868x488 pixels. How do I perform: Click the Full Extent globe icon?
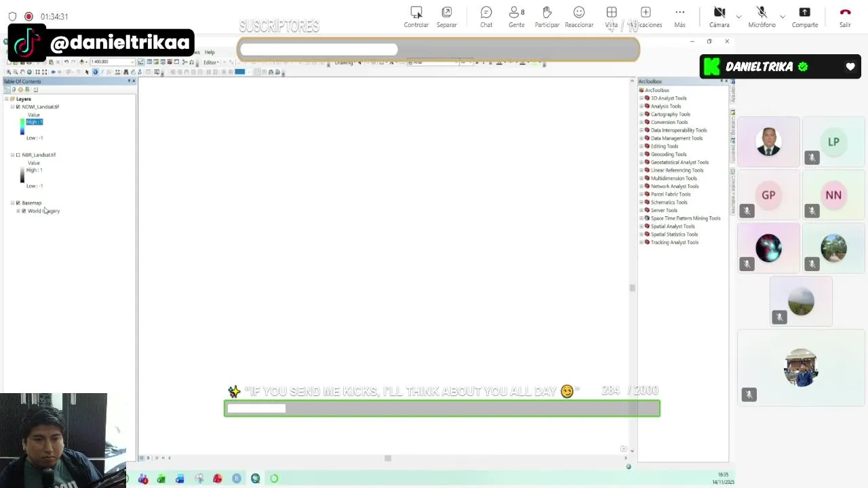29,72
